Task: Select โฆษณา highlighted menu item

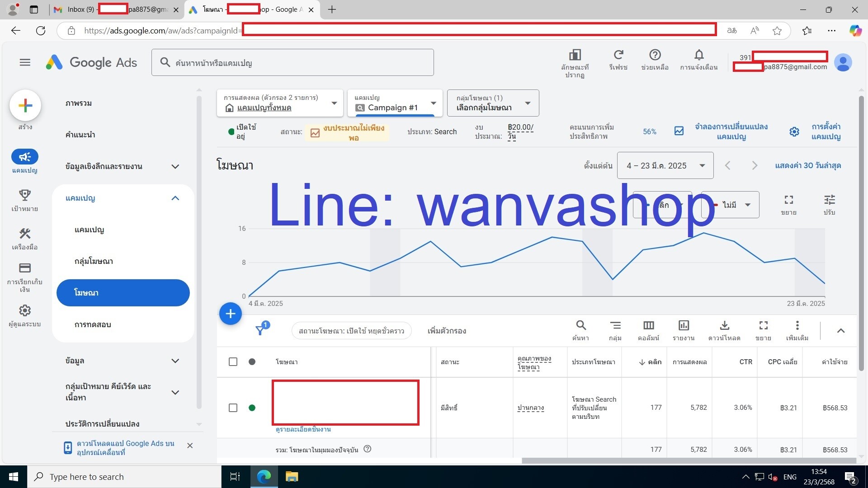Action: point(123,293)
